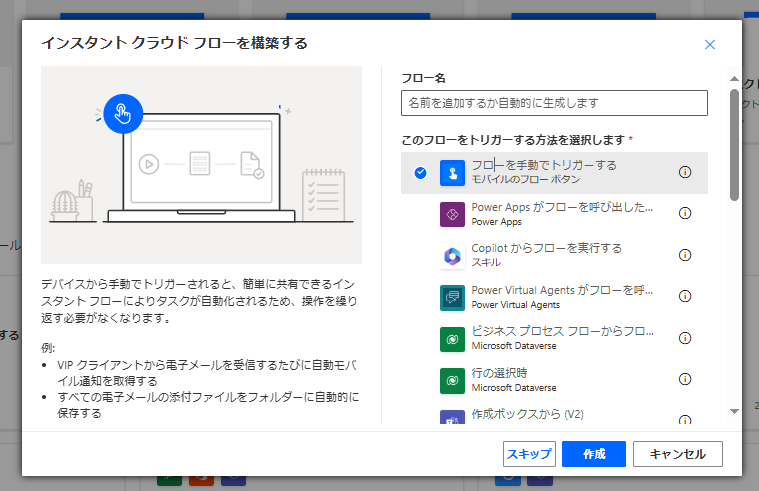Click Teams icon for 作成ボックスから (V2)
Image resolution: width=759 pixels, height=491 pixels.
click(x=452, y=417)
